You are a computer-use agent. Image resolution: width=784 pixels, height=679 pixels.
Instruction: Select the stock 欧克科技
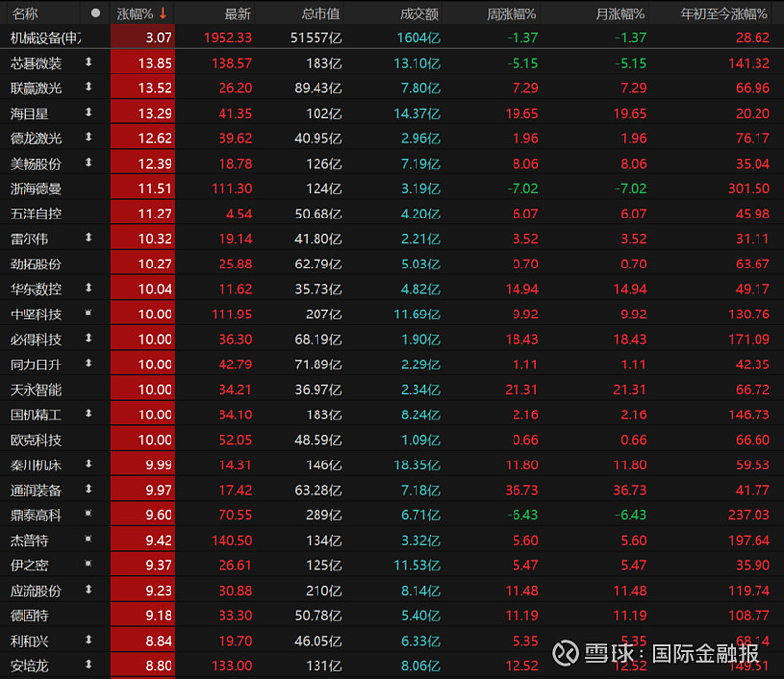[36, 440]
